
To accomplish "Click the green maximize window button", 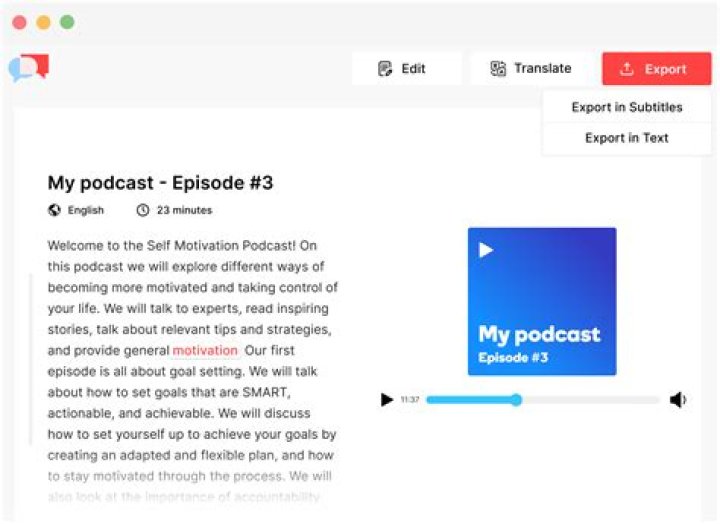I will pos(67,22).
